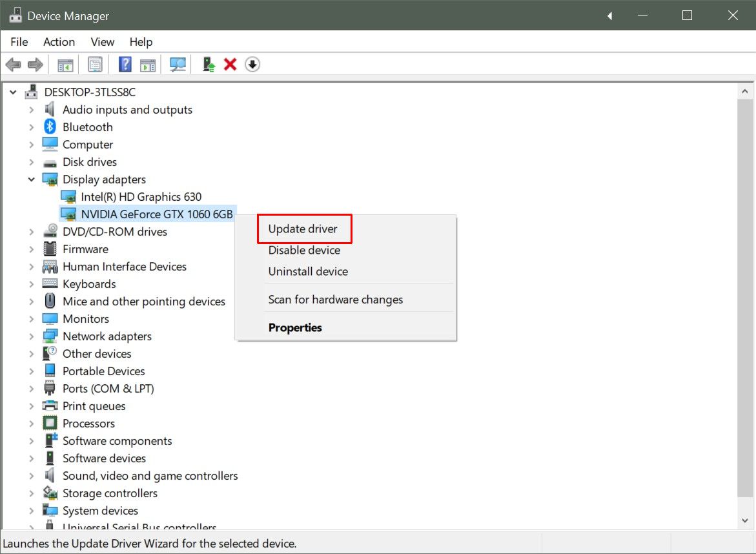Click the scrollbar up arrow

[x=745, y=91]
